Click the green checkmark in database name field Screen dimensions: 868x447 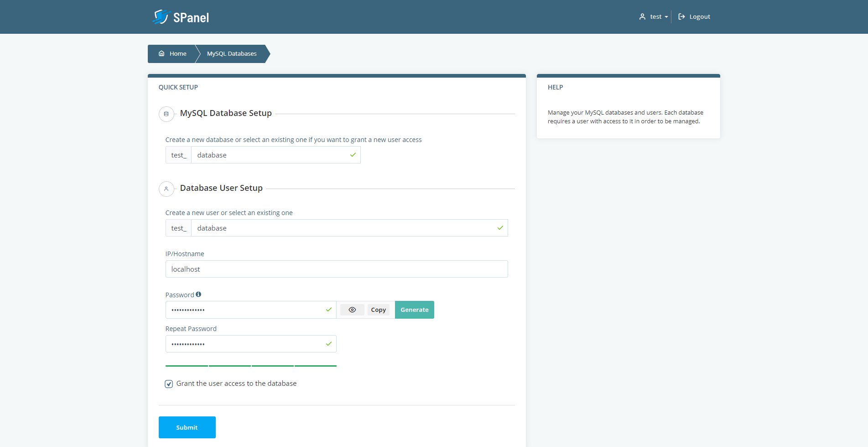[x=353, y=155]
